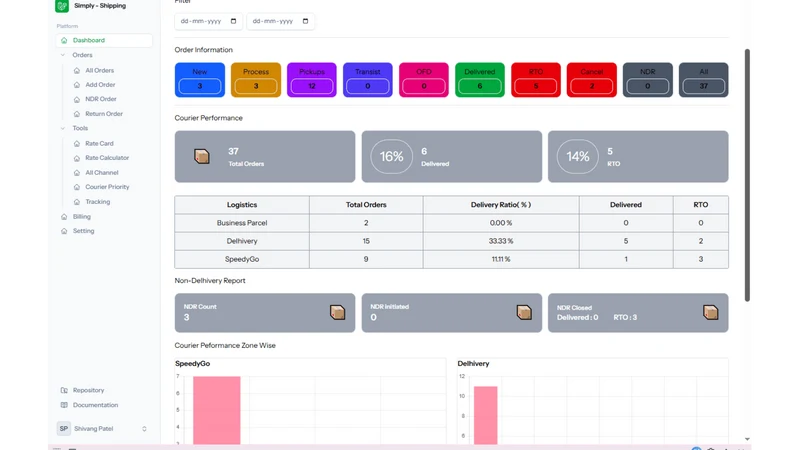
Task: Click the Business Parcel table row
Action: [x=452, y=223]
